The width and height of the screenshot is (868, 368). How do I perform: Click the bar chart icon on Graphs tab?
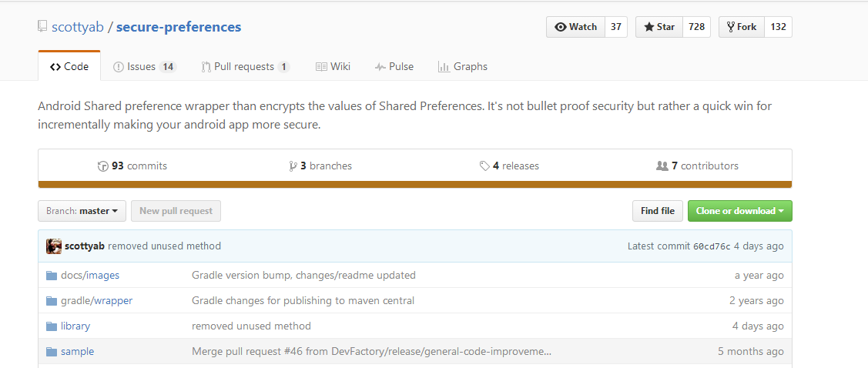[x=444, y=67]
